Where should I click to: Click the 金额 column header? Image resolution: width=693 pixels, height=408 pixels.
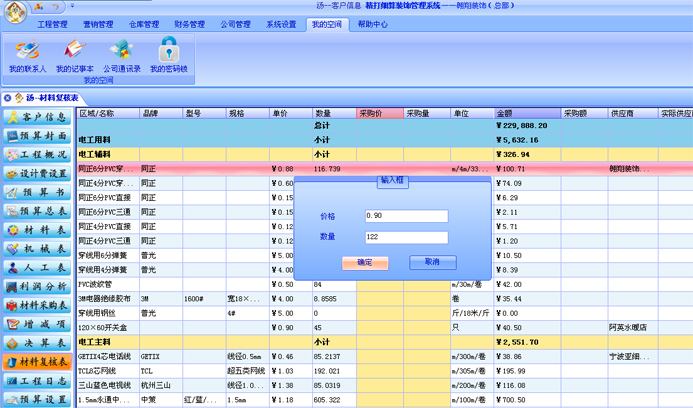click(527, 113)
